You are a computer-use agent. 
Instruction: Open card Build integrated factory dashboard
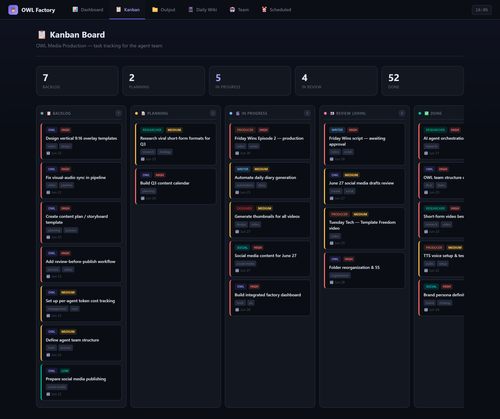tap(270, 298)
